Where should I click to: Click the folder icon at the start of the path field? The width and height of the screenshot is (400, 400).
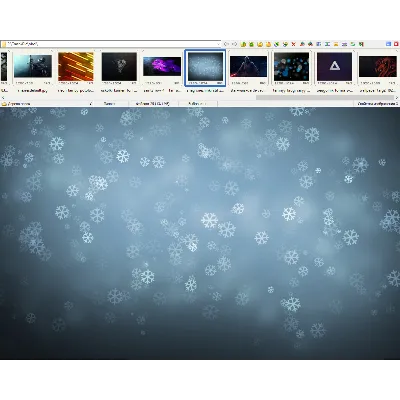point(4,44)
